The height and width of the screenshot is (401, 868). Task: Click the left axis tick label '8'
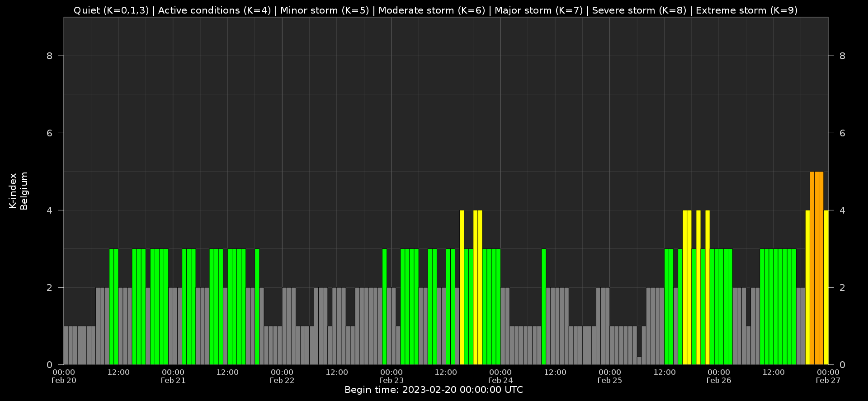(x=50, y=56)
